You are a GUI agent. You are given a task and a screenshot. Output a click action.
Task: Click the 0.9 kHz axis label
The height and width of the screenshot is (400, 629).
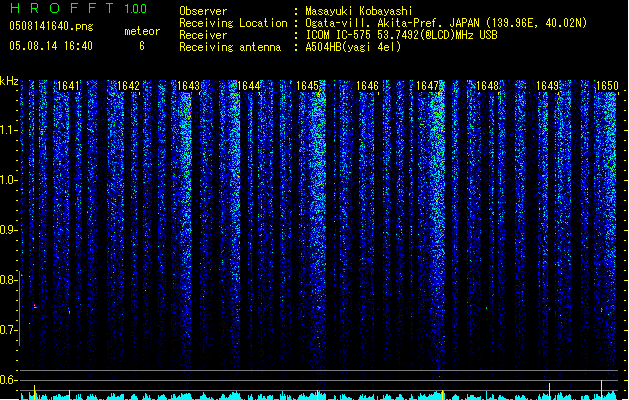pyautogui.click(x=9, y=230)
